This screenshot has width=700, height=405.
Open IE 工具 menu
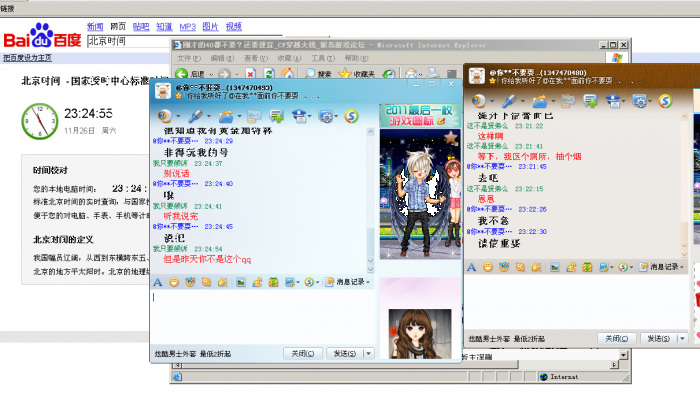(x=323, y=58)
